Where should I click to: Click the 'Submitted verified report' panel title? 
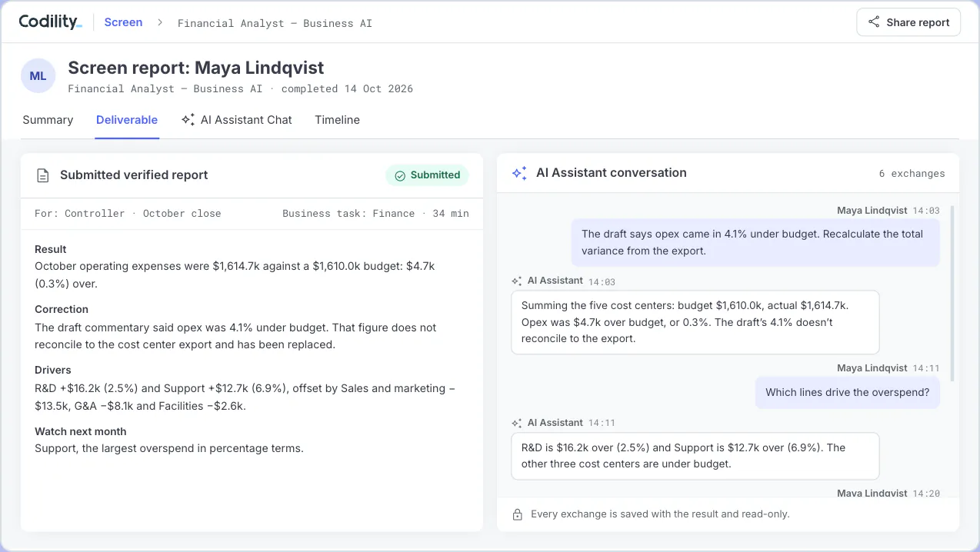pyautogui.click(x=134, y=175)
